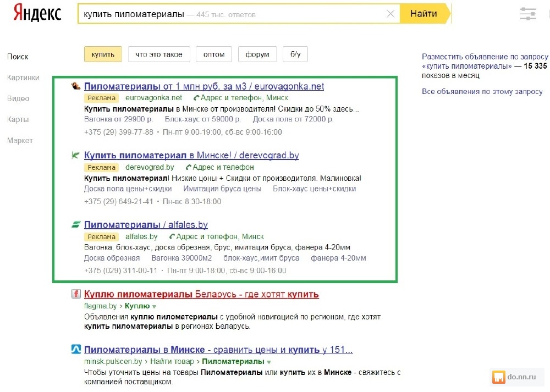Open search settings sliders icon
This screenshot has height=392, width=550.
point(528,14)
